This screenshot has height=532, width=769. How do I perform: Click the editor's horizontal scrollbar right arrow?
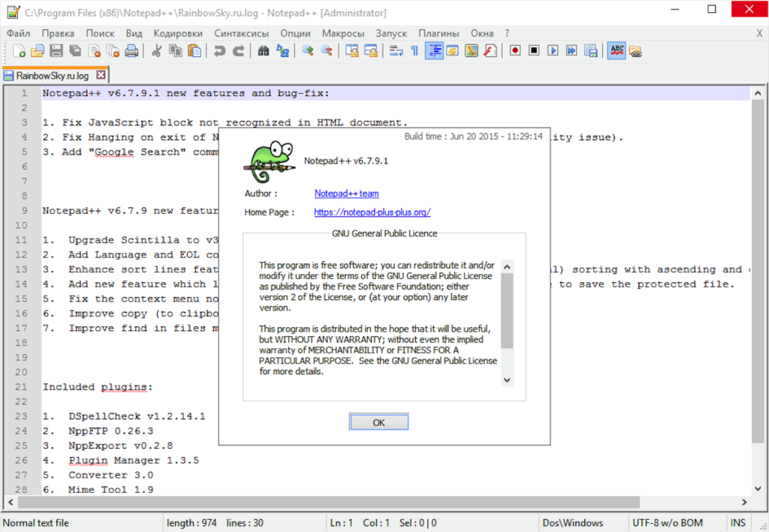pos(744,502)
